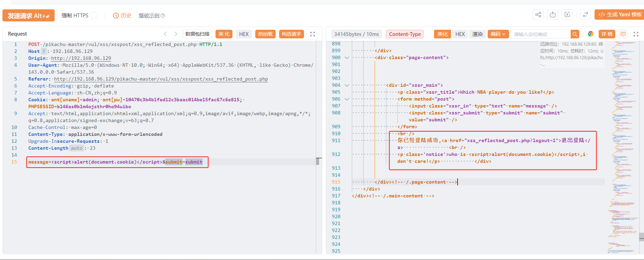Click the Referer URL in the request
Image resolution: width=644 pixels, height=260 pixels.
pos(161,79)
